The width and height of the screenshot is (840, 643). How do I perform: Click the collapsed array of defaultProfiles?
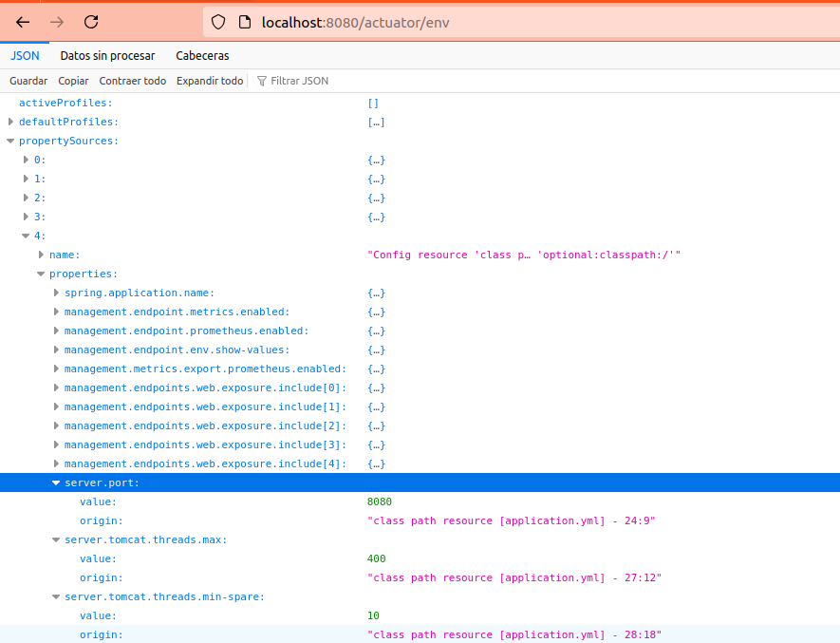click(376, 123)
